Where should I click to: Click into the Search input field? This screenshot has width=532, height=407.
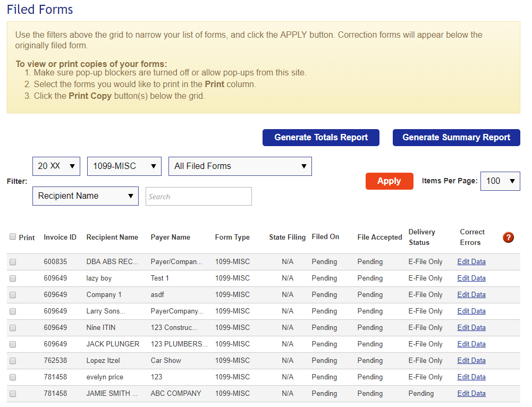tap(199, 197)
